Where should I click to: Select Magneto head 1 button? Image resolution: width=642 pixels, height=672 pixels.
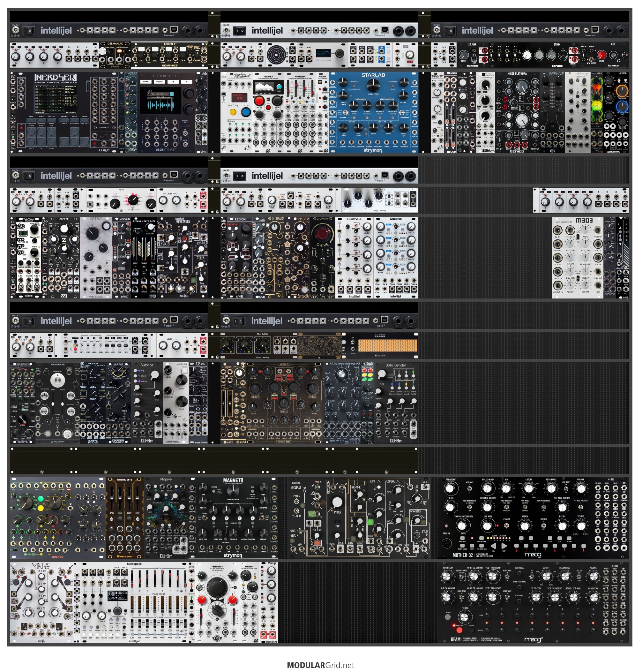click(x=214, y=518)
